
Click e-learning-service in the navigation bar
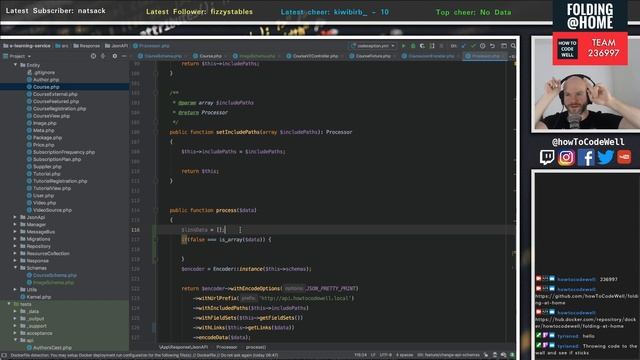pos(27,46)
